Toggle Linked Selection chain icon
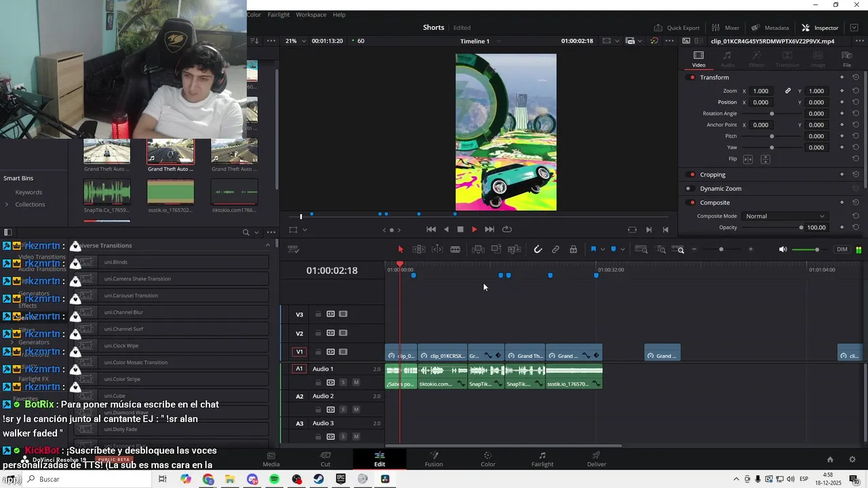Image resolution: width=868 pixels, height=488 pixels. click(x=555, y=249)
